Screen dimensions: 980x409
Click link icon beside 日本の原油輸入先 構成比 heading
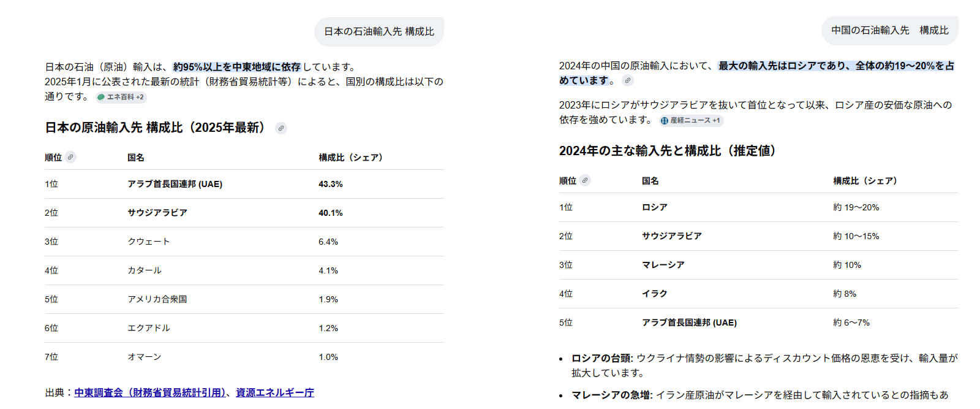click(x=281, y=128)
